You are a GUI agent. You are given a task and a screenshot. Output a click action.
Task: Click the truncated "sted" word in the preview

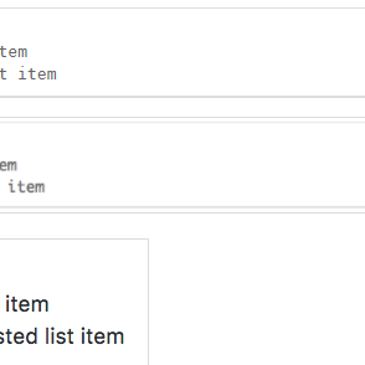[19, 336]
